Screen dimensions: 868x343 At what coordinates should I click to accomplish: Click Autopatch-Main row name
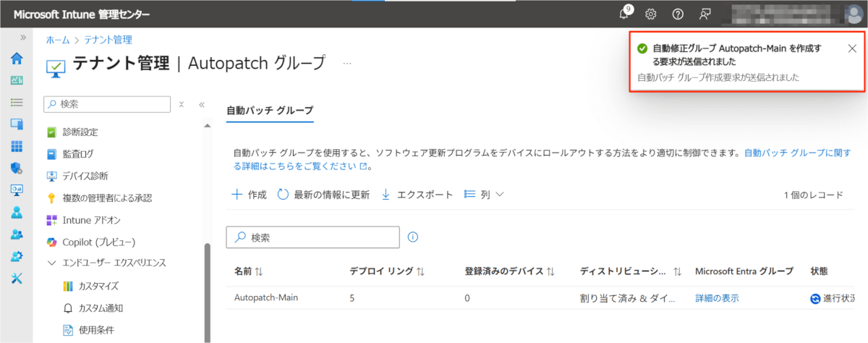[266, 297]
